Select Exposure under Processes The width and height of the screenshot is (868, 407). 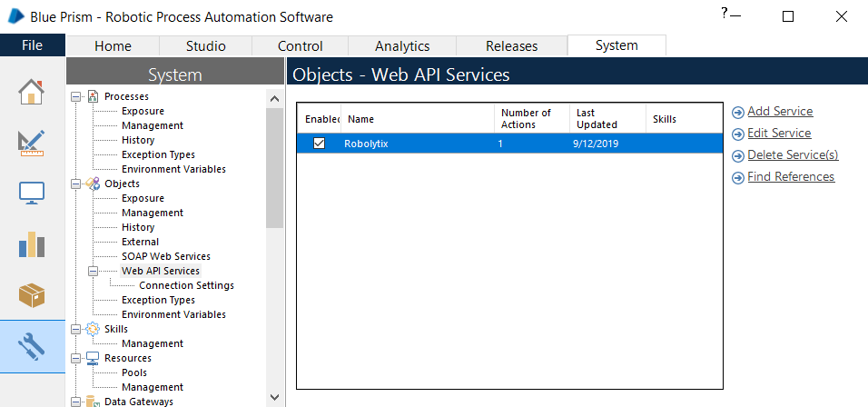143,112
